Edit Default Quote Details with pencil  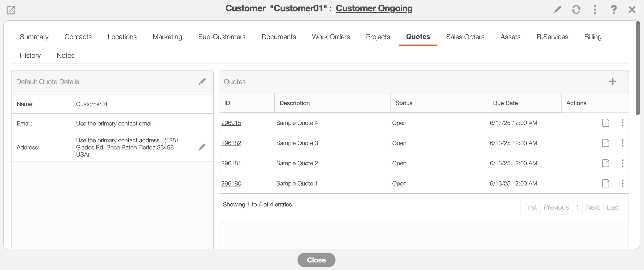pyautogui.click(x=202, y=82)
